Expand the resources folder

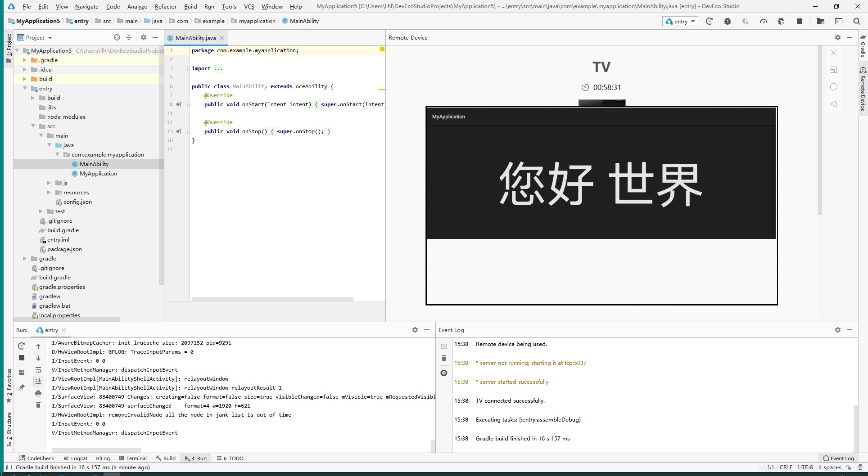[x=49, y=192]
